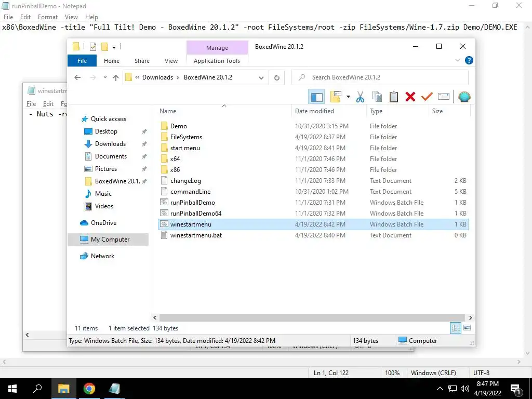532x399 pixels.
Task: Switch to Large icons view icon in status bar
Action: click(467, 328)
